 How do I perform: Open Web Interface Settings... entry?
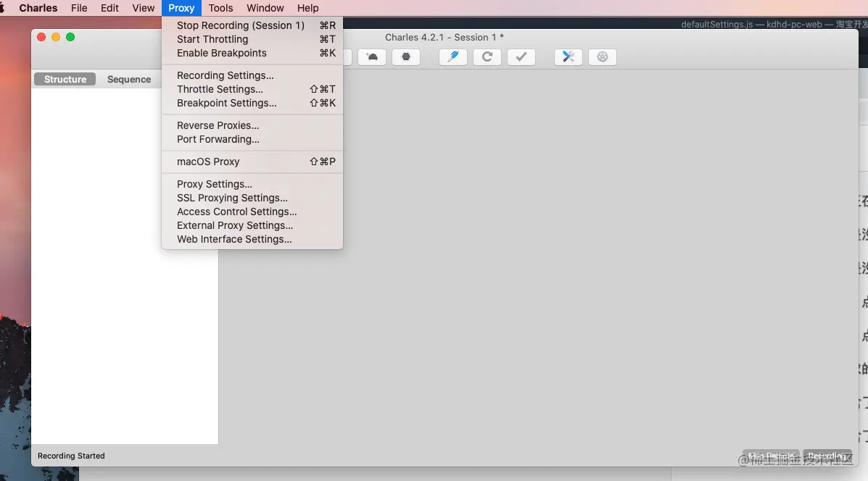(x=252, y=239)
